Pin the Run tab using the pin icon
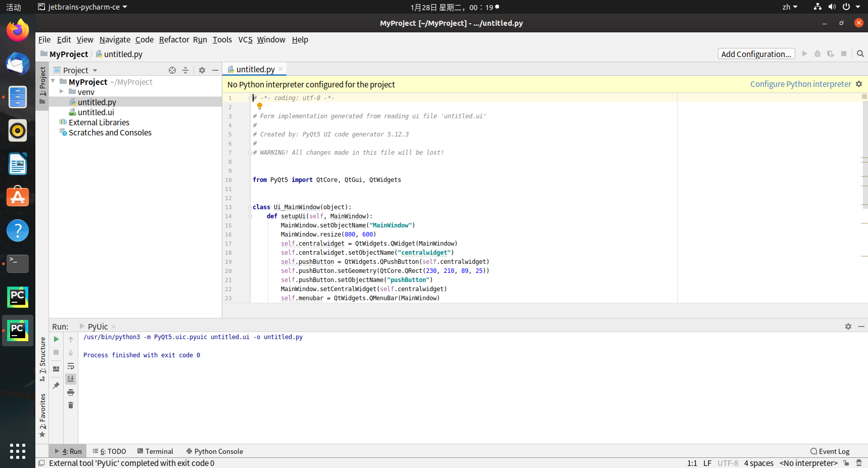 click(x=56, y=386)
